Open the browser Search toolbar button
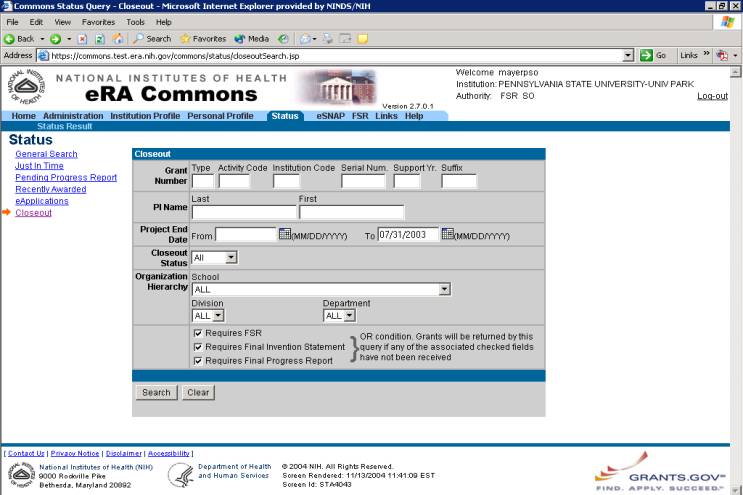The width and height of the screenshot is (743, 495). 152,39
